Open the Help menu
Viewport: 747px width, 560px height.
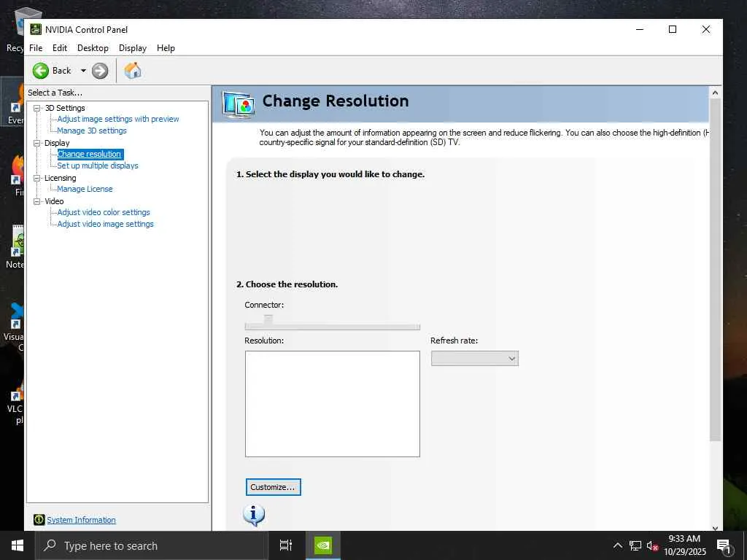coord(166,48)
